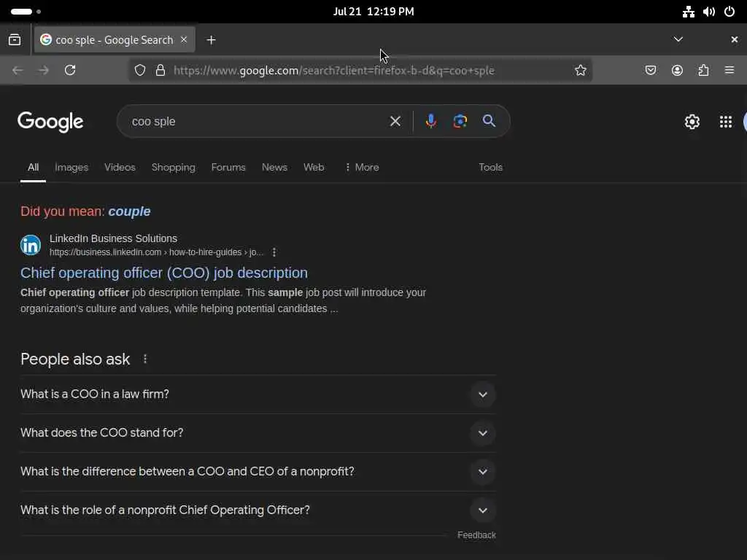Viewport: 747px width, 560px height.
Task: Go to the Google logo homepage
Action: click(x=50, y=122)
